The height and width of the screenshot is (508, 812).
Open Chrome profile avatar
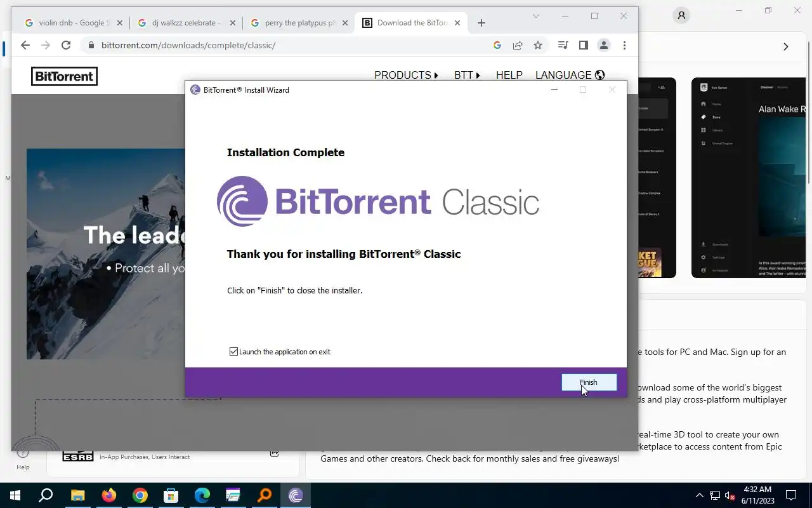(x=604, y=45)
